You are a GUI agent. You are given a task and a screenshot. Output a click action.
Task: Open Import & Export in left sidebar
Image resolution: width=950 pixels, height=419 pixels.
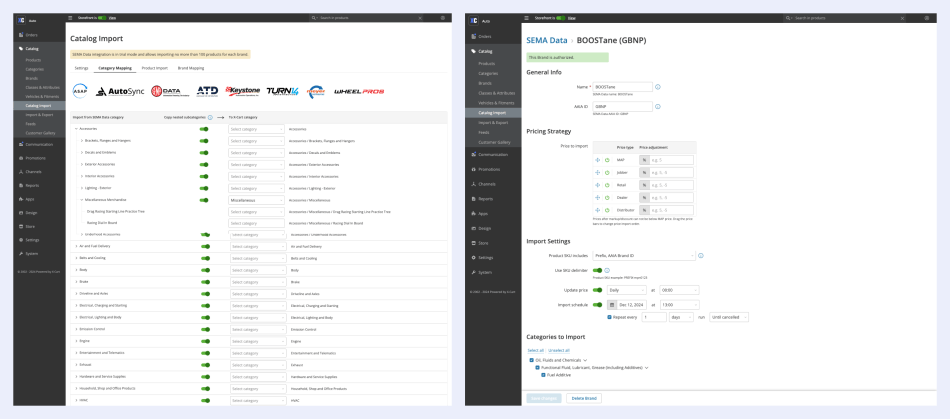coord(39,114)
